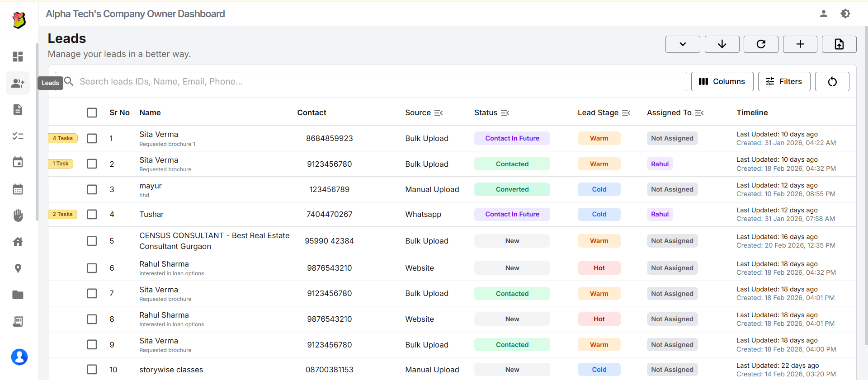The width and height of the screenshot is (868, 380).
Task: Open the chevron dropdown button at top
Action: point(683,44)
